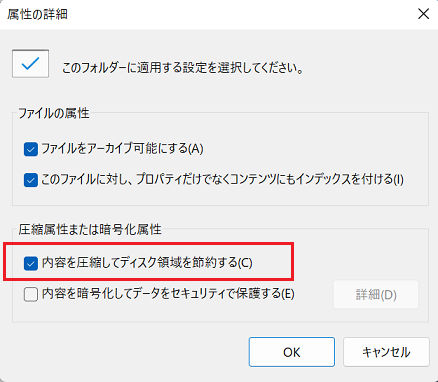Click the OK button to confirm

tap(292, 352)
